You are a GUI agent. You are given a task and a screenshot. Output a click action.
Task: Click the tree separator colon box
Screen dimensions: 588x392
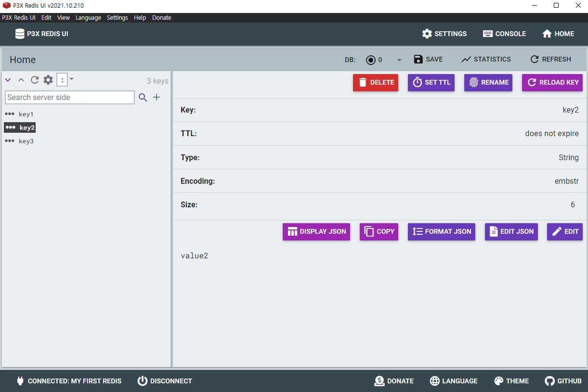(62, 80)
